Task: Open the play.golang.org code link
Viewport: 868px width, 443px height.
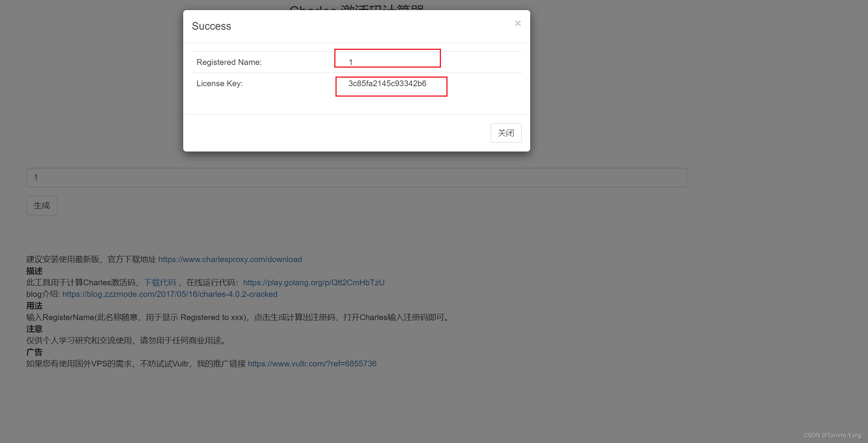Action: 314,283
